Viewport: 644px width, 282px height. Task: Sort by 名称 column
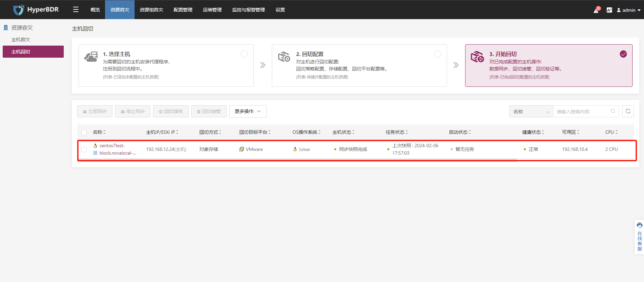click(x=104, y=132)
